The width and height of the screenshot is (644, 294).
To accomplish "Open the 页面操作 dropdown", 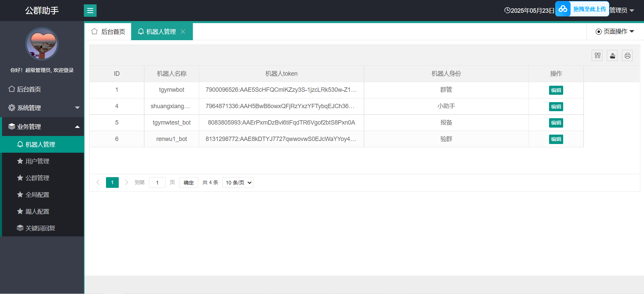I will pos(615,31).
